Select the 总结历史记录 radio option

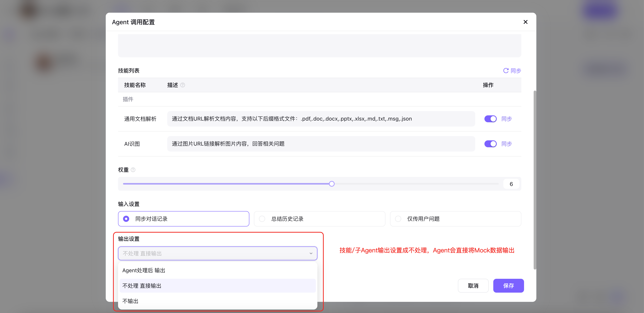262,219
